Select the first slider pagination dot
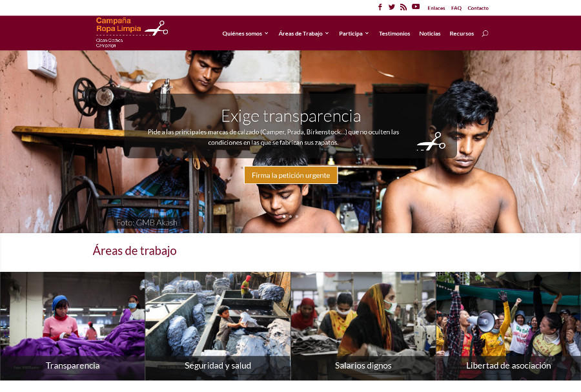 pyautogui.click(x=284, y=216)
